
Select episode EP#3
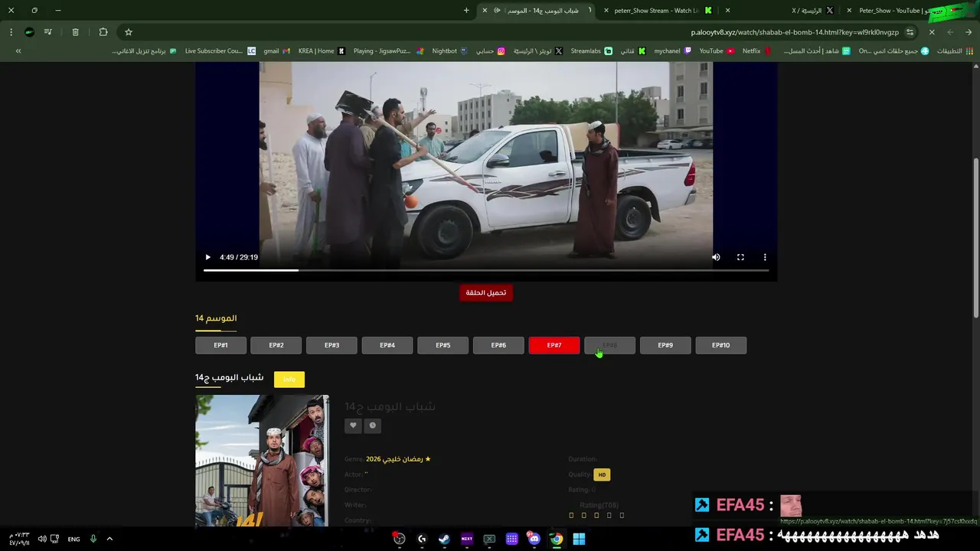pos(332,345)
